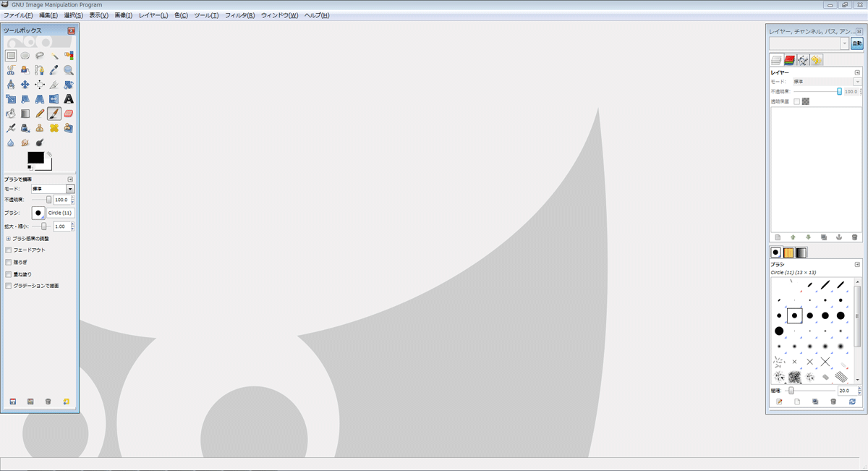Open the ウィンドウ(W) menu
Viewport: 868px width, 471px height.
click(279, 15)
